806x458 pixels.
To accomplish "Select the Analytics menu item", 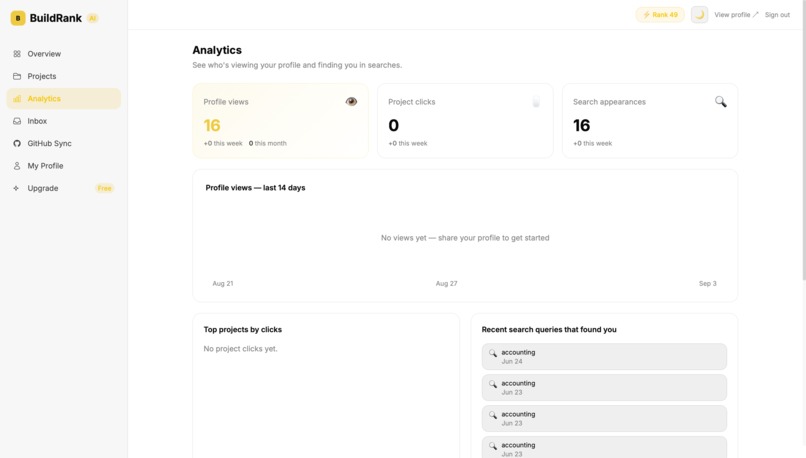I will pos(64,99).
